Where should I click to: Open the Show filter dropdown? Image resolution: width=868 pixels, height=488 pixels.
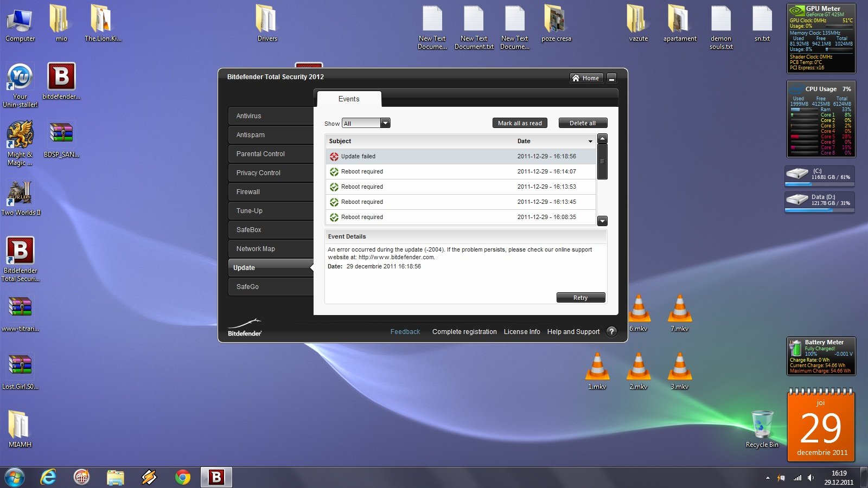click(x=366, y=123)
